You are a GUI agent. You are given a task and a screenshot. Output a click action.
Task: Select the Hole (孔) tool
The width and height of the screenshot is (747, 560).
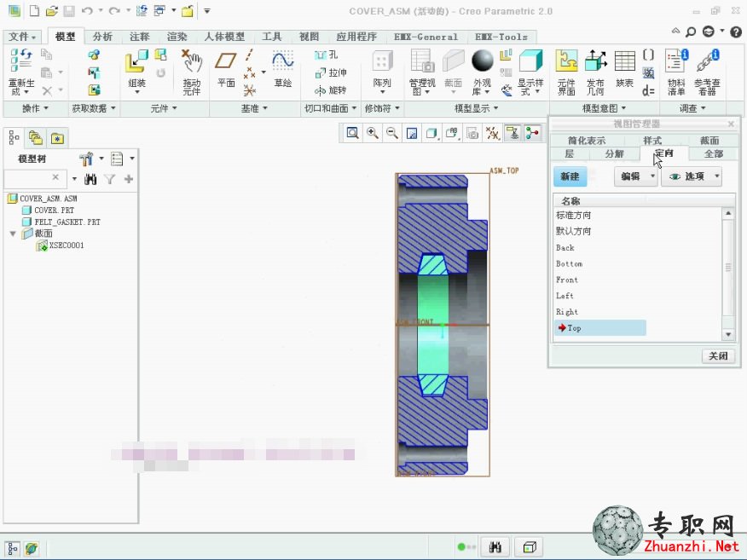(x=327, y=55)
